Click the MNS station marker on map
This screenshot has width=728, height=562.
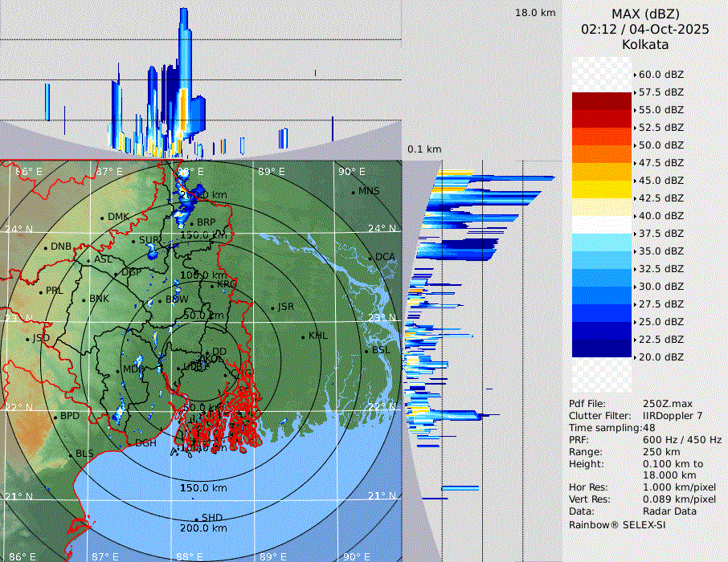point(354,192)
